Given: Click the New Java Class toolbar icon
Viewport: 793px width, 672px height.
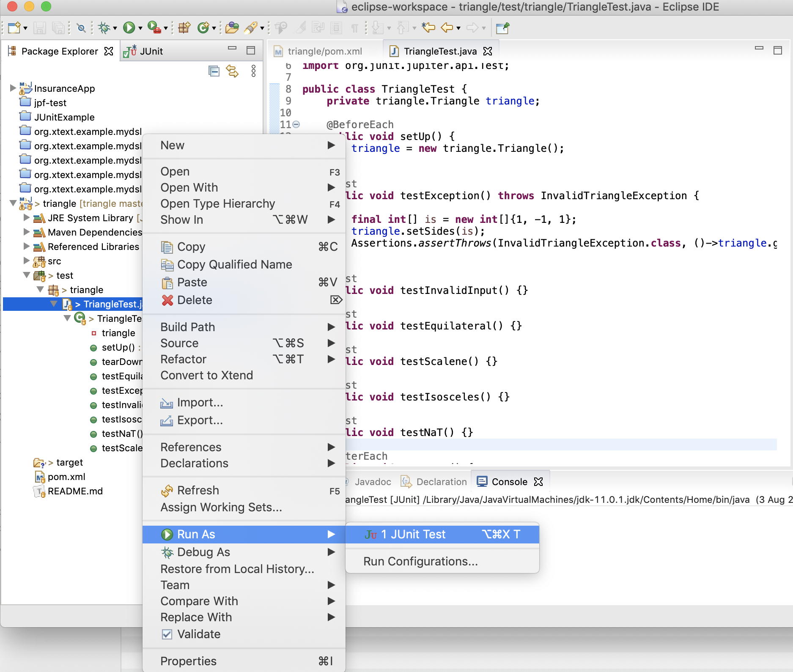Looking at the screenshot, I should [x=203, y=28].
